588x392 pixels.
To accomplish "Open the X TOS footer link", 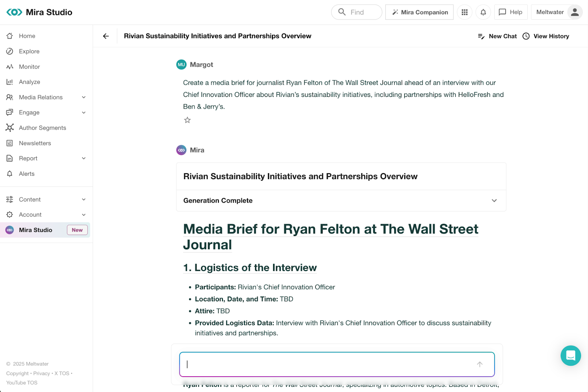I will point(62,373).
